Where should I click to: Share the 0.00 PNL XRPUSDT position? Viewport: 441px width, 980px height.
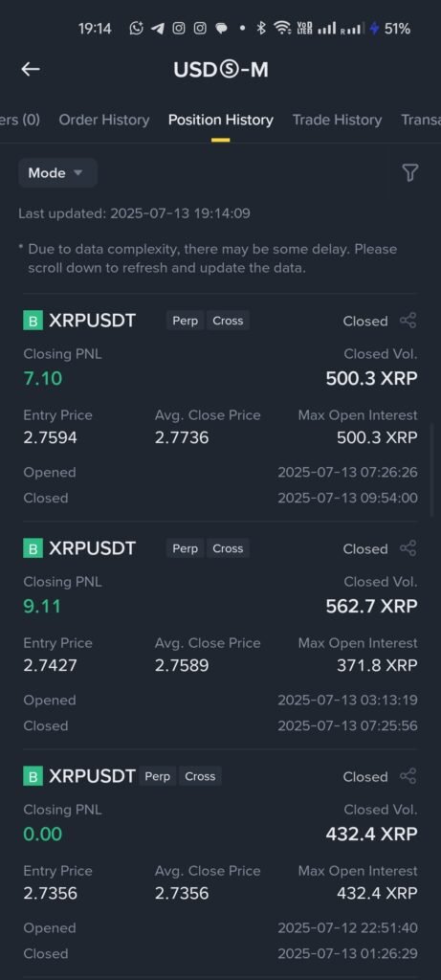[x=408, y=777]
